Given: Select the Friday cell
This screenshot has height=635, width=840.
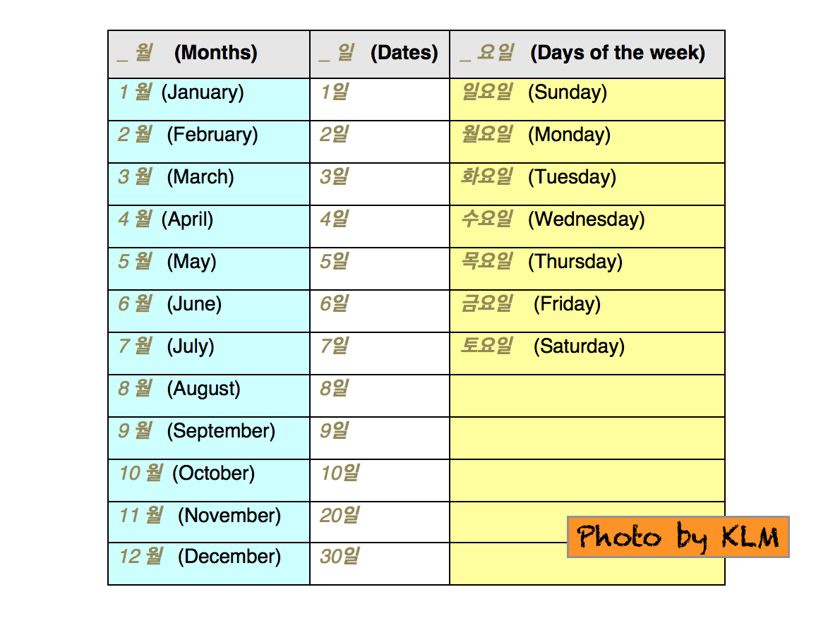Looking at the screenshot, I should (x=587, y=310).
